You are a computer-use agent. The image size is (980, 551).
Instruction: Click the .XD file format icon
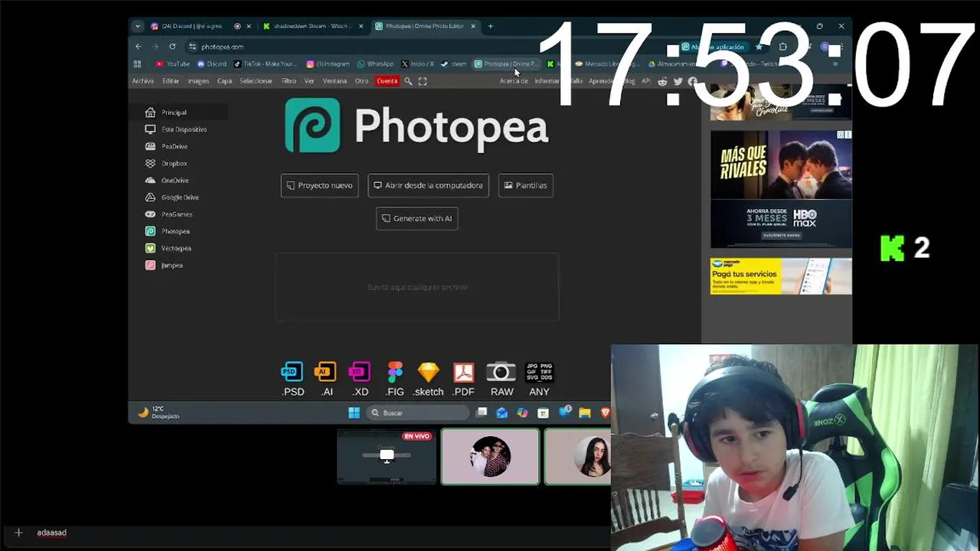coord(360,379)
